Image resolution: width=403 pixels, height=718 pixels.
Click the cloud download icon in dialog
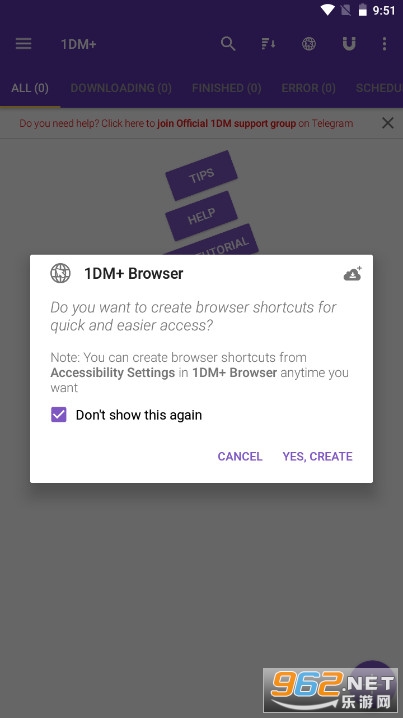[x=353, y=274]
